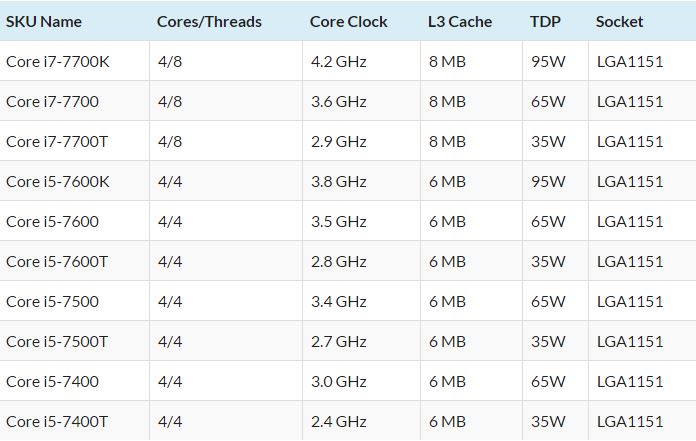This screenshot has height=441, width=696.
Task: Click the TDP column header
Action: coord(545,21)
